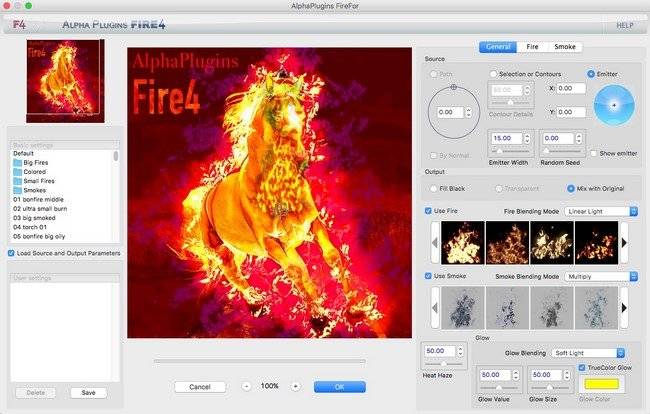Select the fourth fire texture thumbnail
Viewport: 650px width, 414px height.
coord(597,243)
